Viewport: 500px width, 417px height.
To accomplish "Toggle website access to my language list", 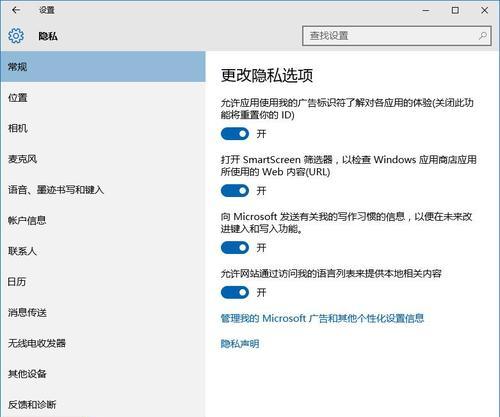I will [235, 293].
